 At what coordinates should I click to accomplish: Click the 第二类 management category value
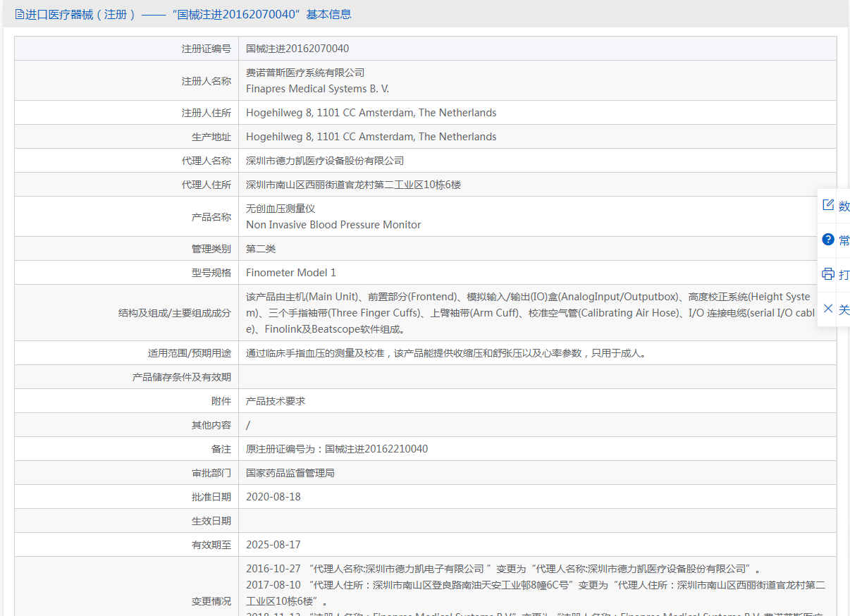click(x=261, y=249)
